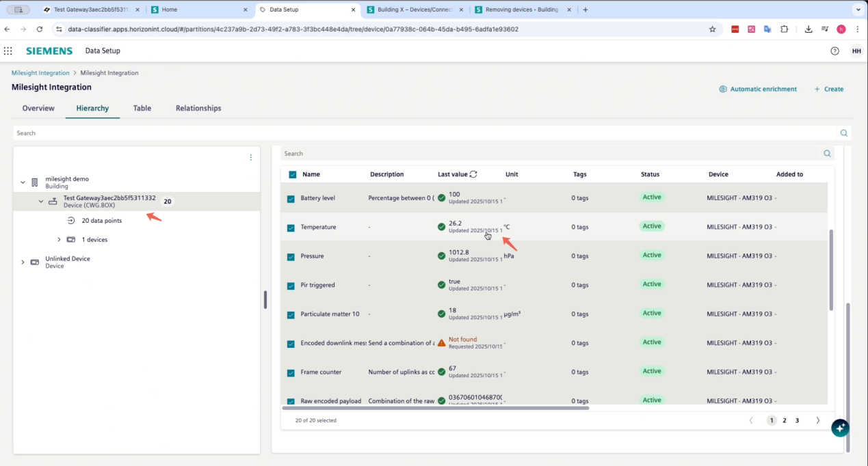The image size is (868, 466).
Task: Open the HH user profile avatar
Action: point(856,51)
